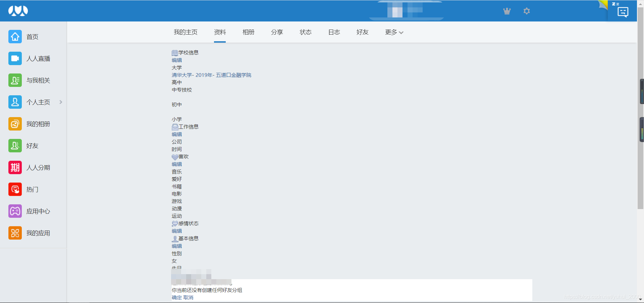The height and width of the screenshot is (303, 644).
Task: Open 清华大学 2019年 五道口金融学院 link
Action: [x=211, y=75]
